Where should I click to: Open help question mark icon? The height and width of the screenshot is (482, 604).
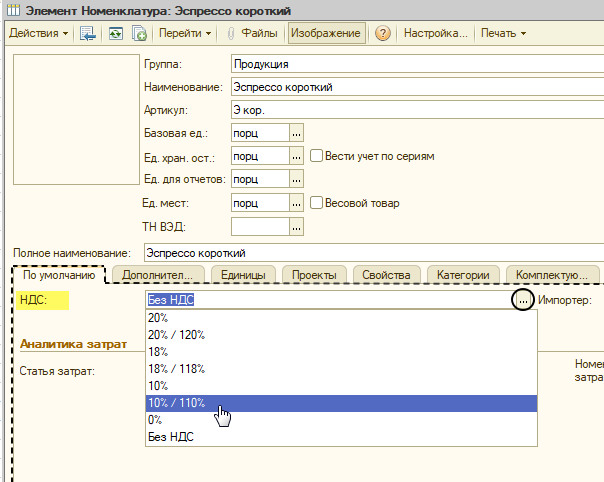pyautogui.click(x=382, y=33)
